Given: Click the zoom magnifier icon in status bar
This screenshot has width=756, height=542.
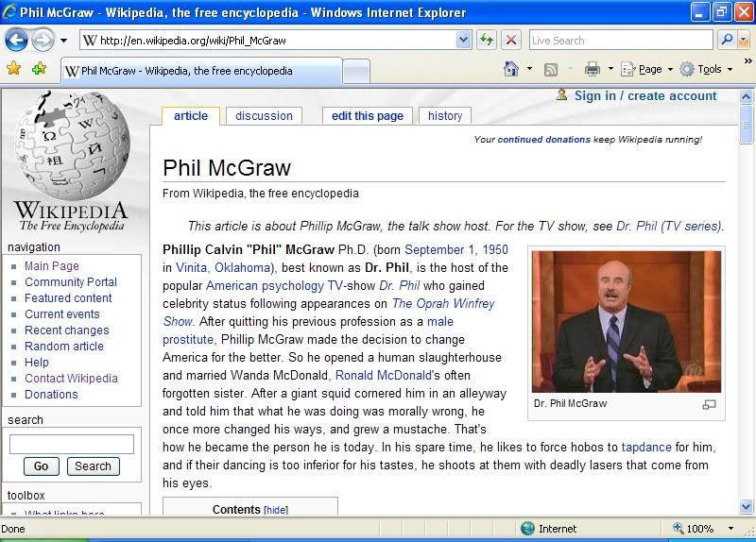Looking at the screenshot, I should pos(679,528).
